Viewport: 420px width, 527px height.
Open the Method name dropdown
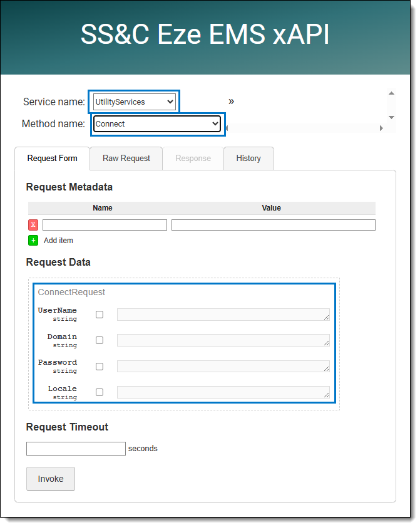click(x=156, y=124)
